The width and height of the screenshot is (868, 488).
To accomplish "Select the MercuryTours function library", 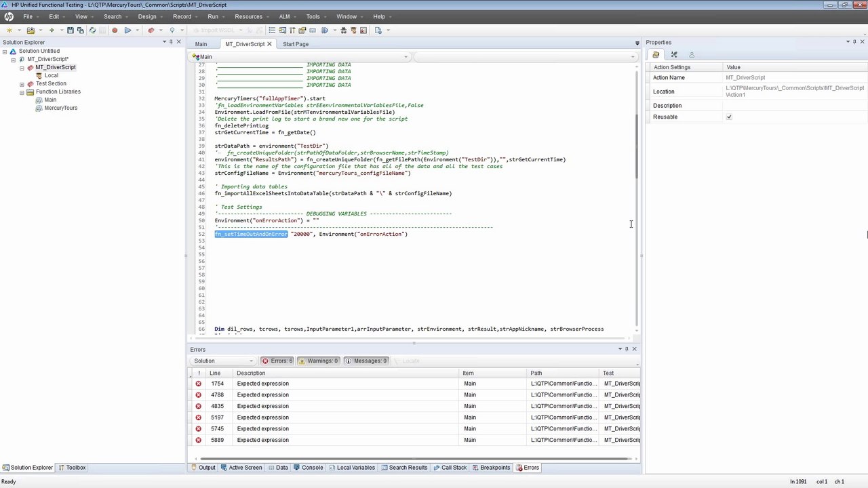I will 61,108.
